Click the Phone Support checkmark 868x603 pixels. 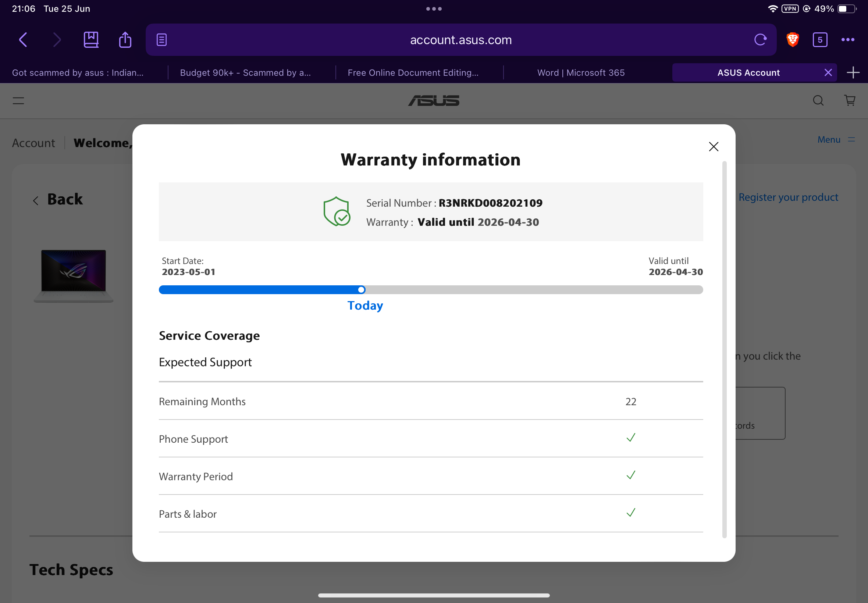click(x=631, y=438)
